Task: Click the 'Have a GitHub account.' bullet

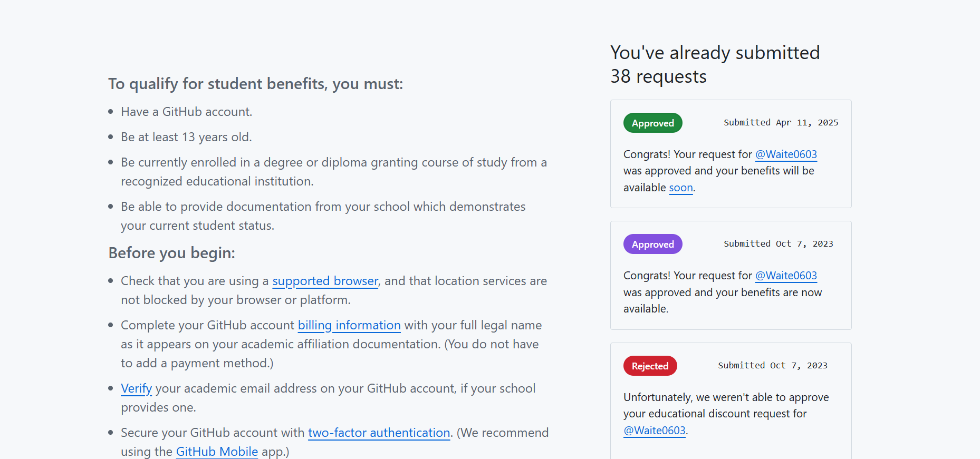Action: pos(187,112)
